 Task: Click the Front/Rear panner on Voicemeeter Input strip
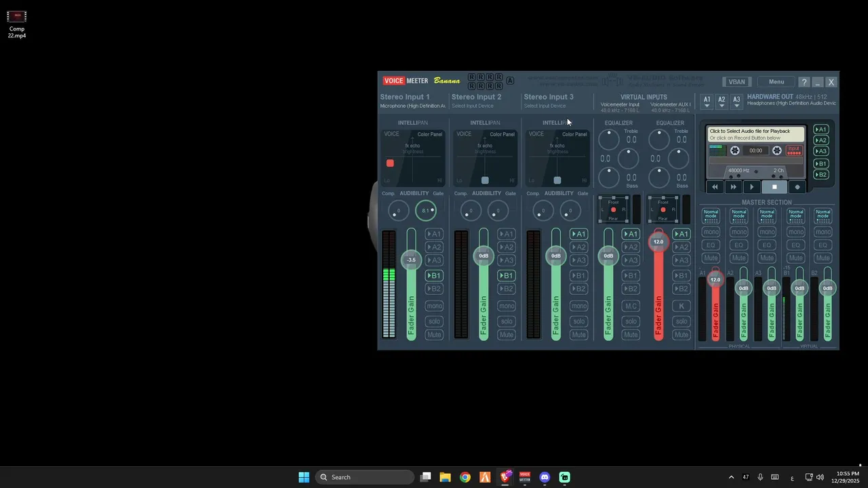[614, 209]
